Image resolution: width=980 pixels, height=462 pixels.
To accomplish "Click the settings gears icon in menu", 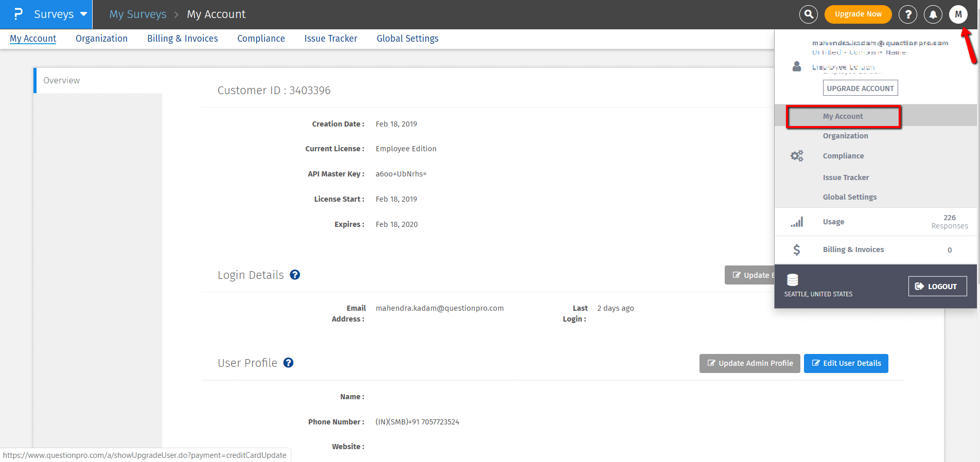I will [797, 156].
